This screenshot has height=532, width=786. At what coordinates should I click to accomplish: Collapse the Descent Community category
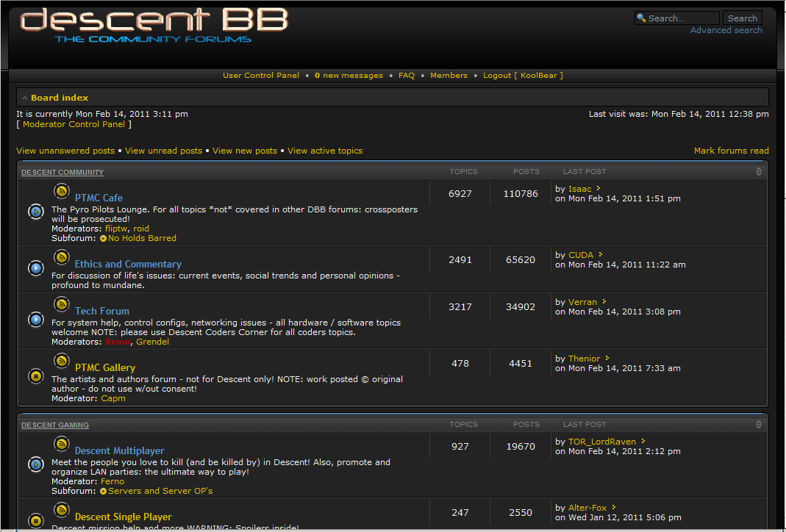tap(759, 172)
